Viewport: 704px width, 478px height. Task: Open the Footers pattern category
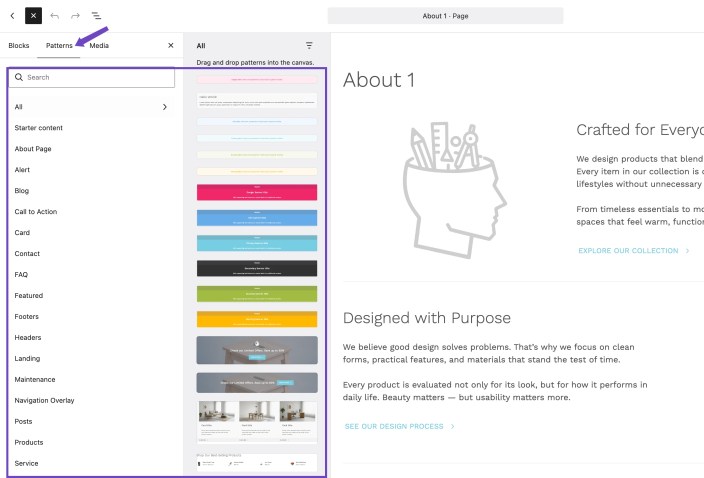(x=26, y=316)
